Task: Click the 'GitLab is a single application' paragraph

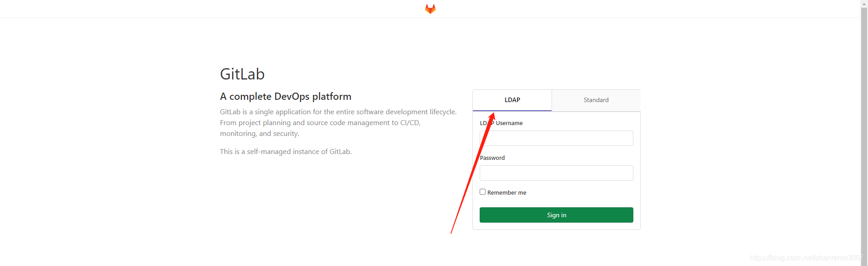Action: (339, 123)
